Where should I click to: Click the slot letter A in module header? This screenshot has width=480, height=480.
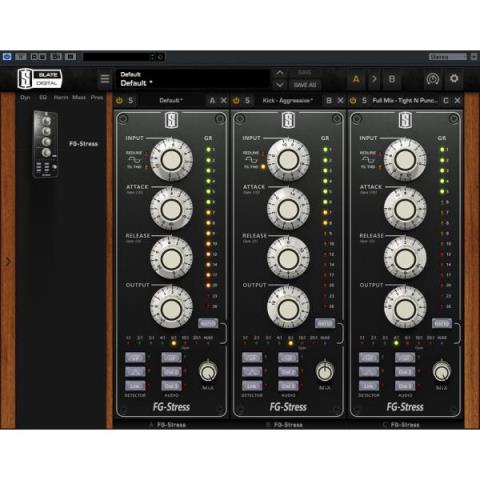point(212,100)
